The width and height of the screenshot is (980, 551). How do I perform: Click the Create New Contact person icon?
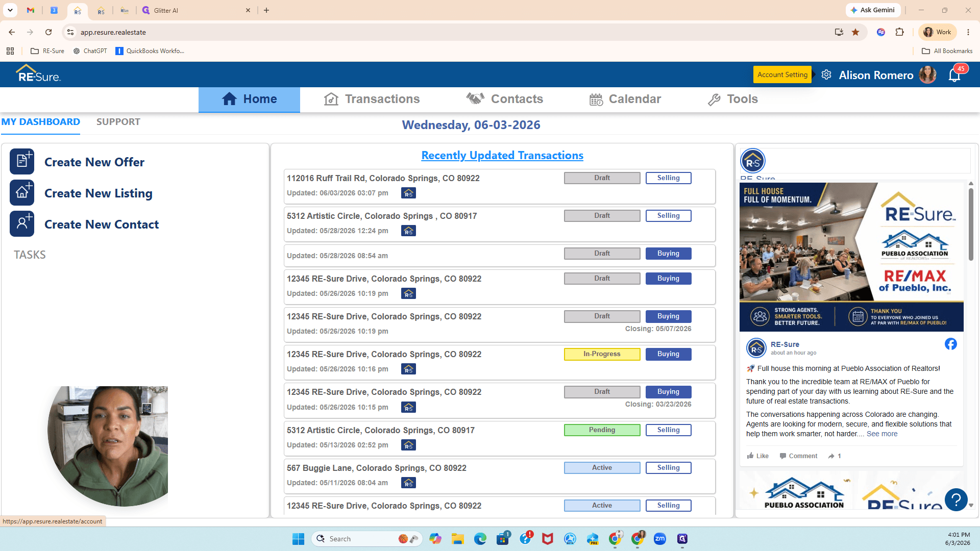[x=22, y=224]
